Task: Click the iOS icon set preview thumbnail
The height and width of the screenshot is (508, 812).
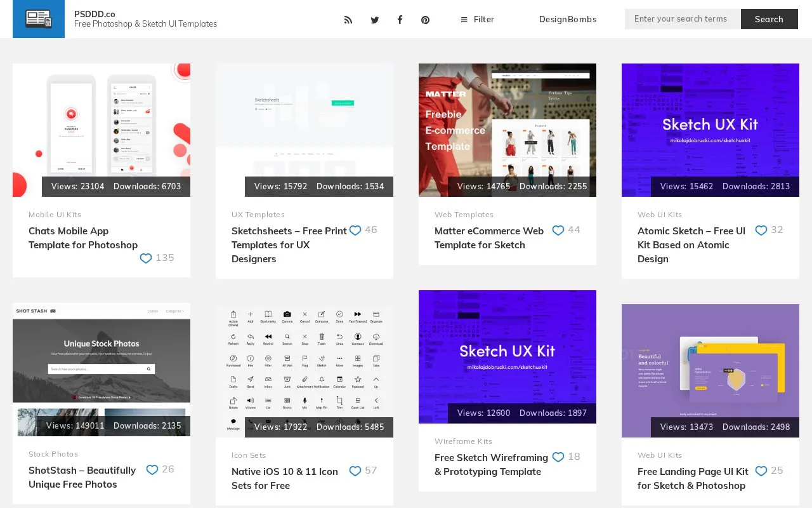Action: pos(304,371)
